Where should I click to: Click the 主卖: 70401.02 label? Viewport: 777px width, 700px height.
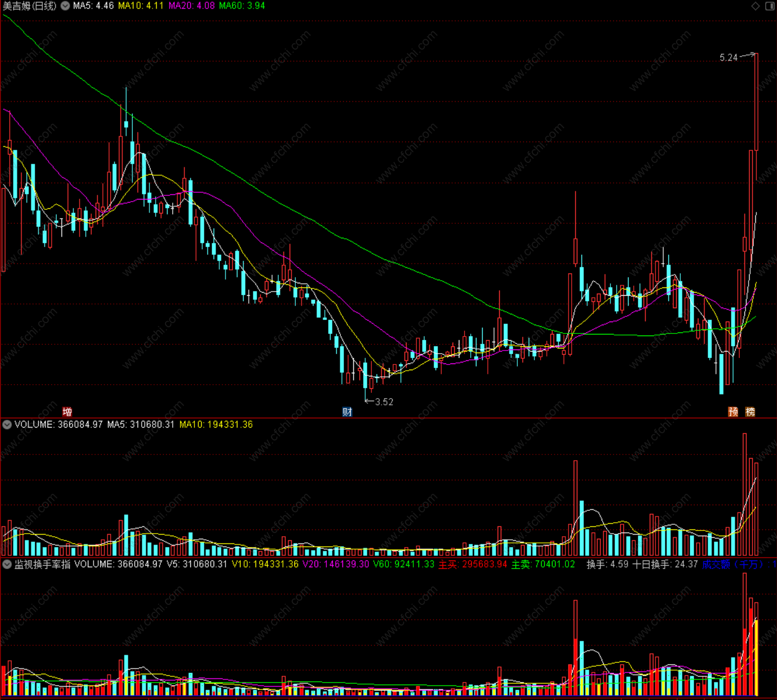(x=543, y=565)
